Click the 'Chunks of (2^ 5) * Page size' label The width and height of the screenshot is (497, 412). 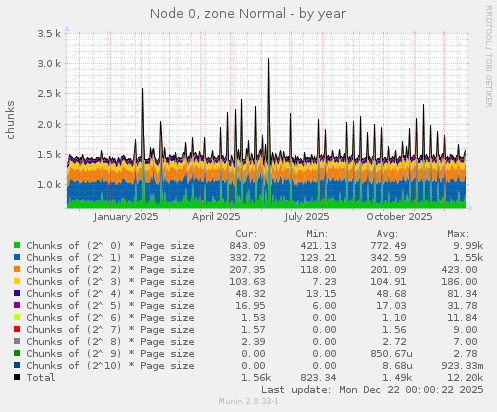110,306
